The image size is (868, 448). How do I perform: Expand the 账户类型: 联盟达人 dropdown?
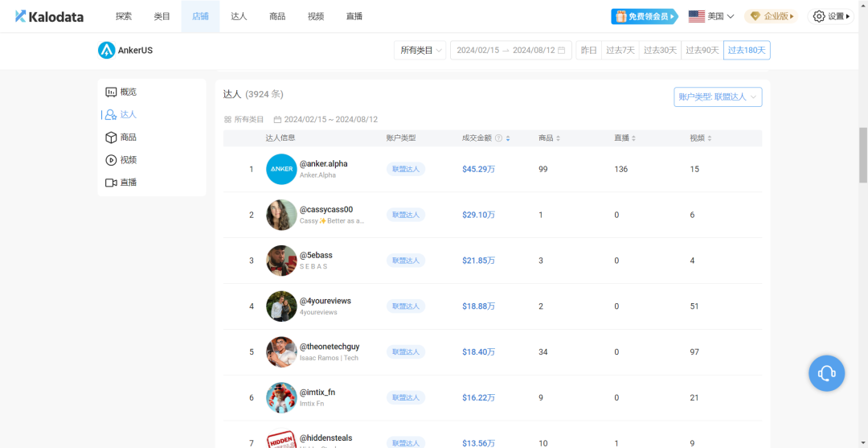[718, 97]
